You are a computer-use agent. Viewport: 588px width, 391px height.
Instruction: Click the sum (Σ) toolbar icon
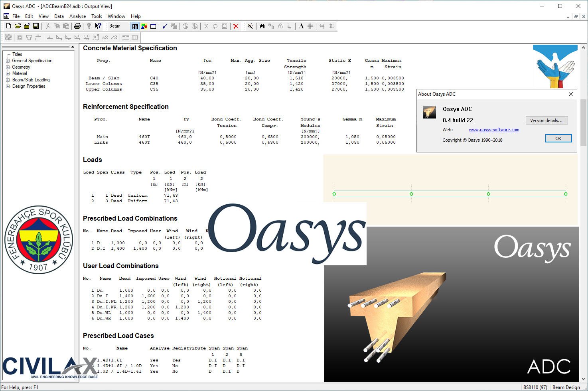(205, 26)
